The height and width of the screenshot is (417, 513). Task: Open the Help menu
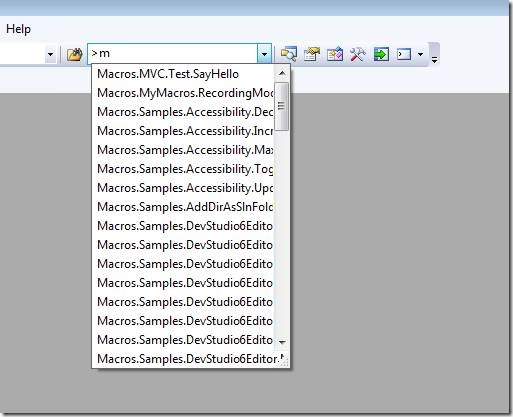(18, 29)
